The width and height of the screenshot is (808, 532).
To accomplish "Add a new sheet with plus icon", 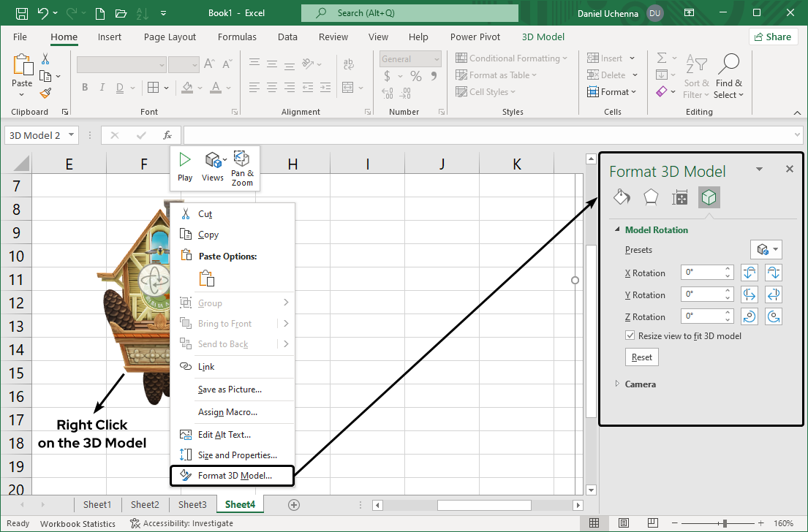I will [x=294, y=504].
